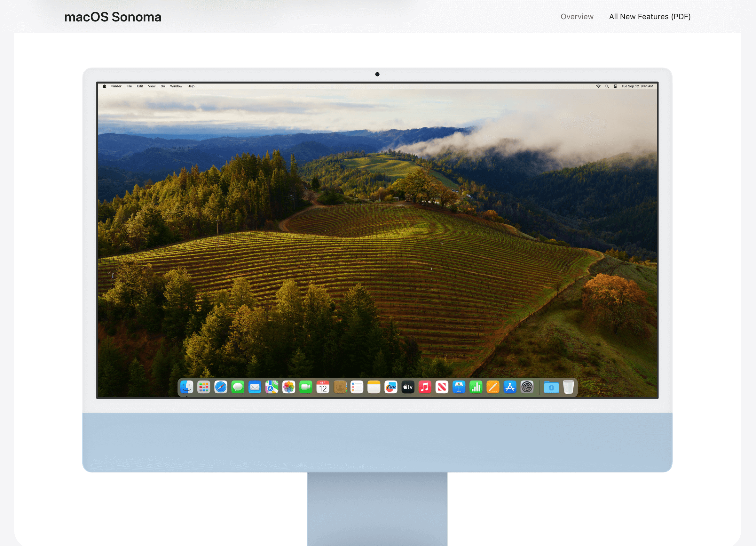Viewport: 756px width, 546px height.
Task: Click the Maps dock icon
Action: click(272, 387)
